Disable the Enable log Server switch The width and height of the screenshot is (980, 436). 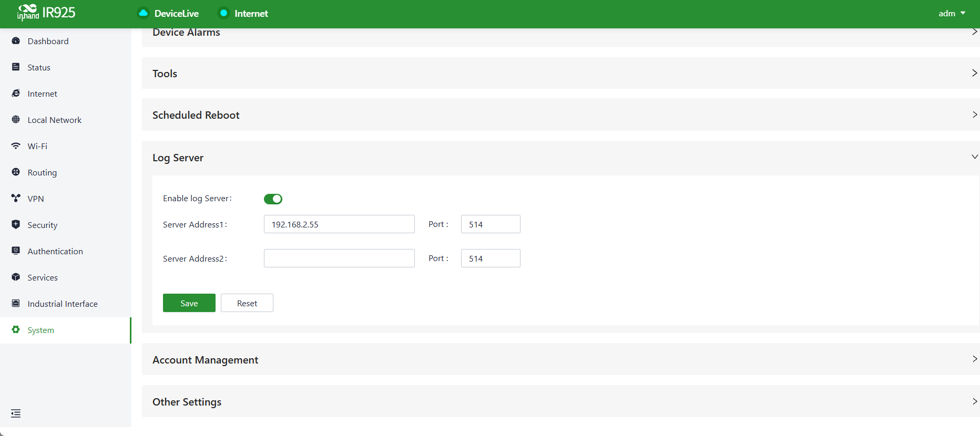[x=273, y=199]
